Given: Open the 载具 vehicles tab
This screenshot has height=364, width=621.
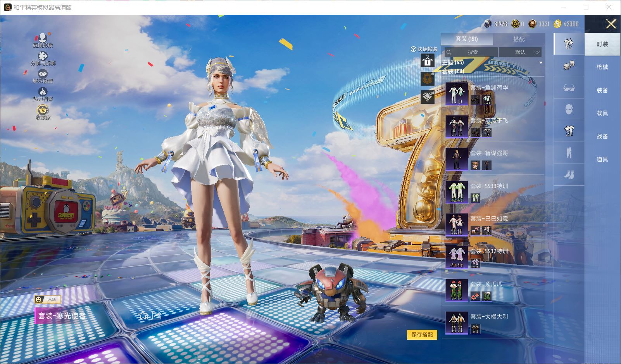Looking at the screenshot, I should [x=602, y=113].
